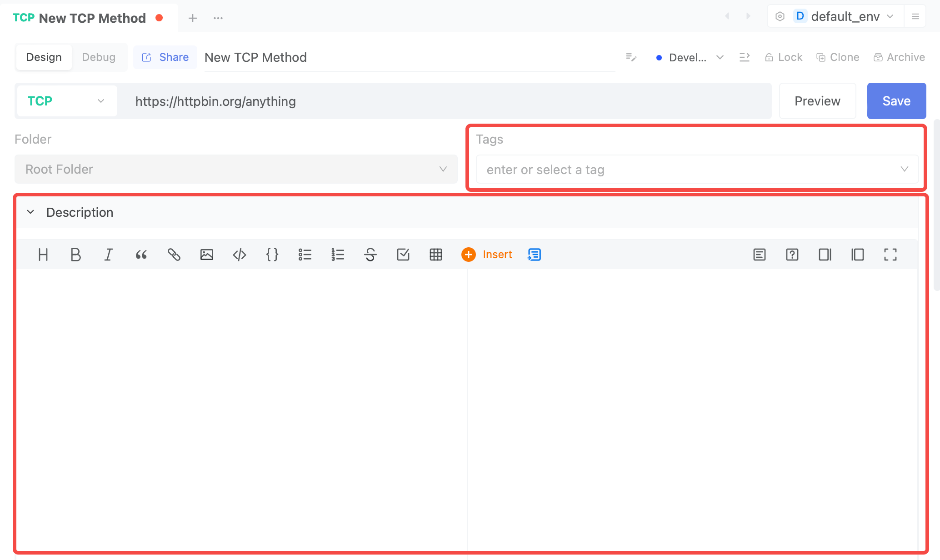Insert inline code with the </> icon
The height and width of the screenshot is (560, 940).
240,255
